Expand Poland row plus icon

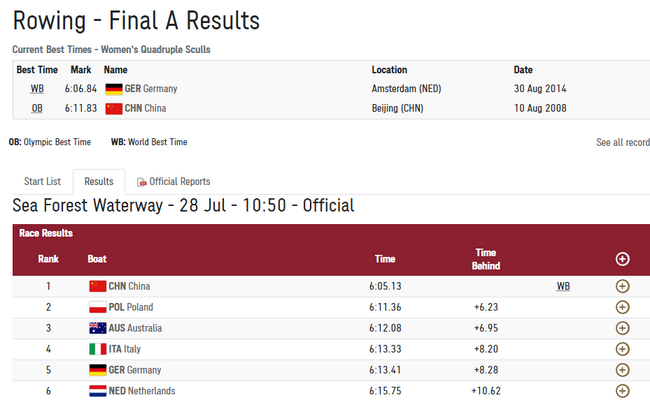click(622, 307)
